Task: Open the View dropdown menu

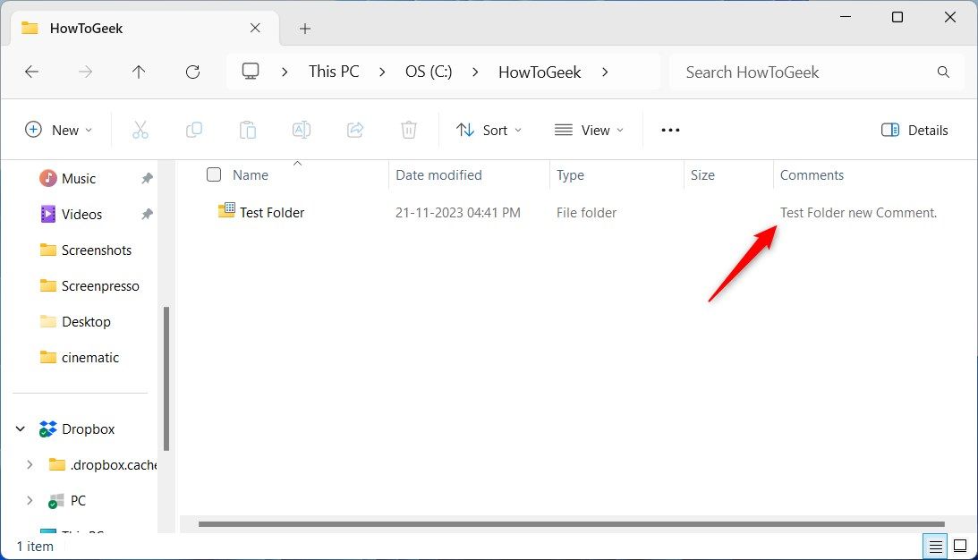Action: point(589,130)
